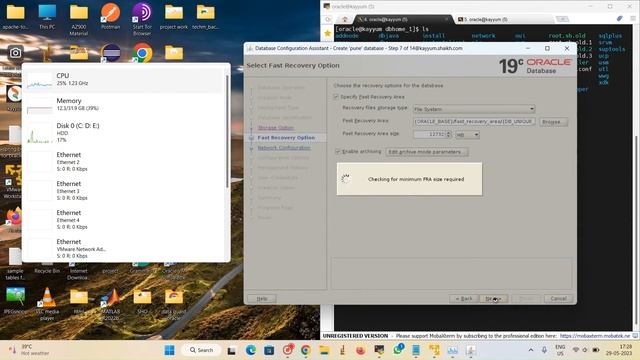Open the This PC desktop icon

[x=47, y=16]
